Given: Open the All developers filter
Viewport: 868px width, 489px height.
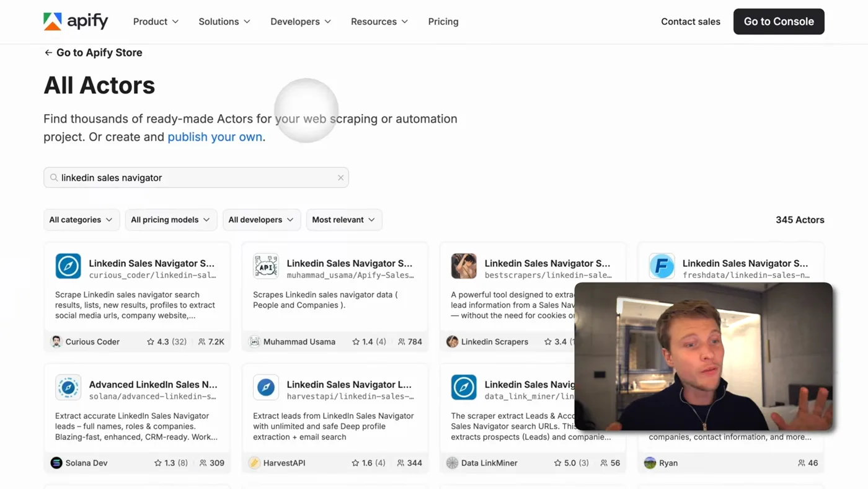Looking at the screenshot, I should click(262, 220).
